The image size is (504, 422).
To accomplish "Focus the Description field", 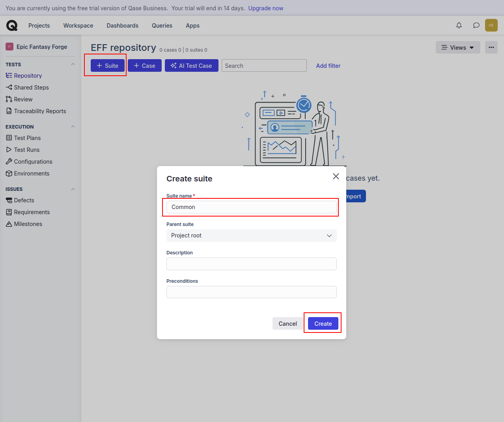I will (252, 264).
